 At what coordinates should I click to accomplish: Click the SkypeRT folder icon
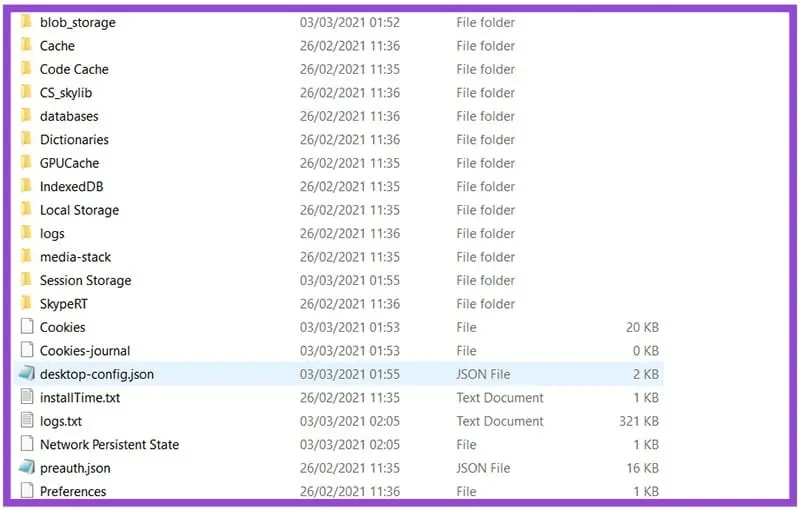pos(27,304)
